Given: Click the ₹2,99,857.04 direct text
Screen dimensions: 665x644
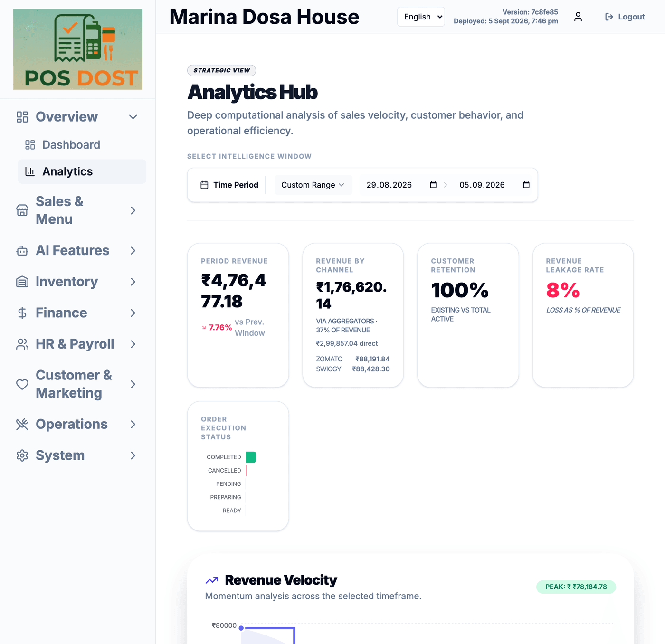Looking at the screenshot, I should pos(347,343).
